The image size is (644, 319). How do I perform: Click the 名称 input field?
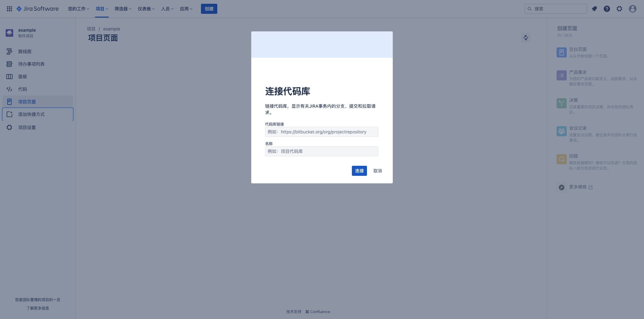click(x=322, y=151)
